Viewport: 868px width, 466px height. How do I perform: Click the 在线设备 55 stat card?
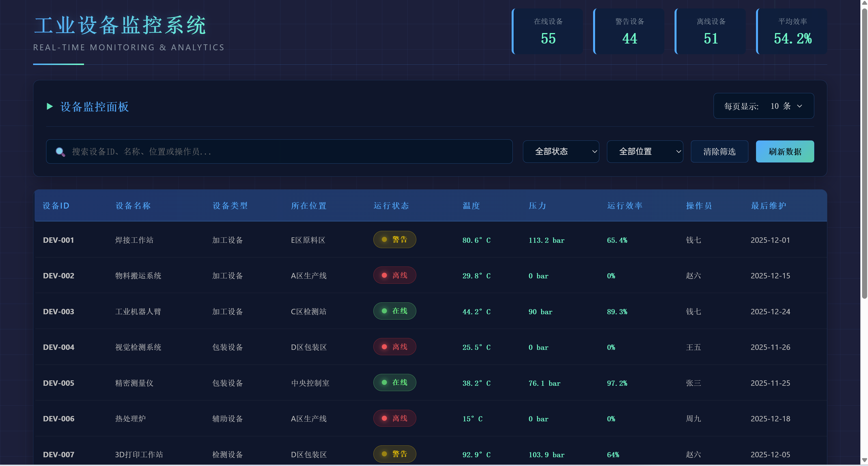click(548, 32)
